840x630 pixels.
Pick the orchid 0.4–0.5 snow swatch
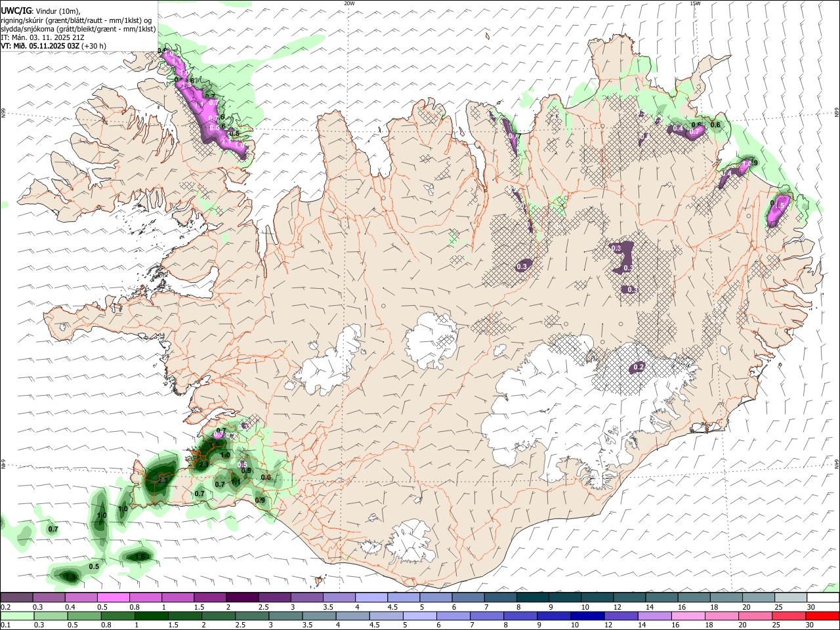tap(81, 598)
